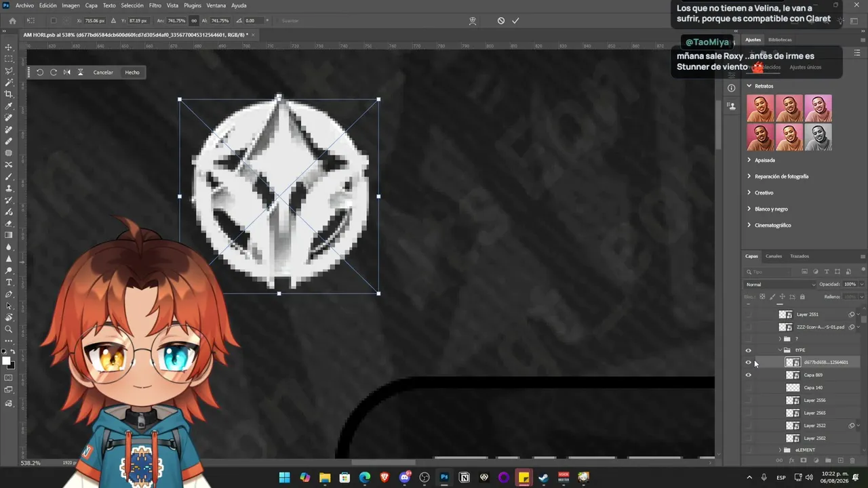Click the undo arrow in the transform bar

(40, 72)
